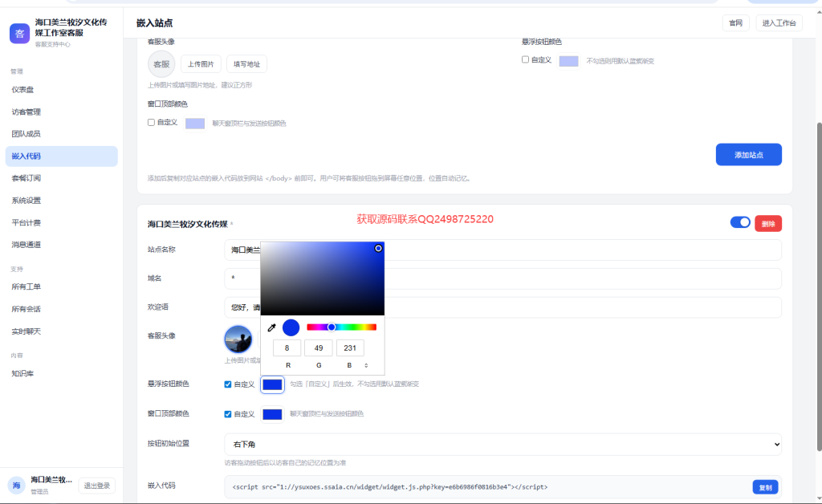Click the 海口美兰牧汐文化传媒 site card title
Image resolution: width=822 pixels, height=504 pixels.
[188, 224]
